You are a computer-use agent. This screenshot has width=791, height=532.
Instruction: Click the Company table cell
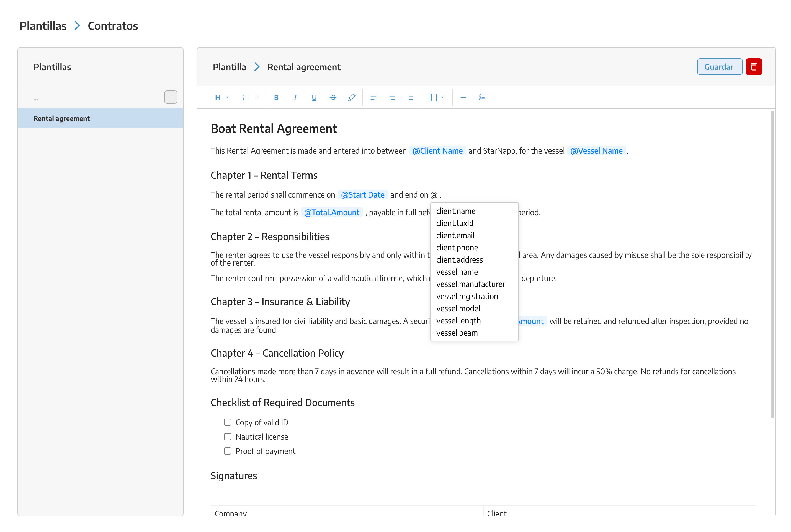coord(347,511)
